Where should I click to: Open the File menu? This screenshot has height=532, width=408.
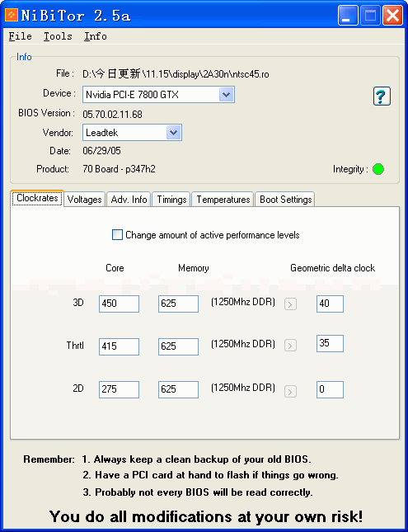point(21,36)
